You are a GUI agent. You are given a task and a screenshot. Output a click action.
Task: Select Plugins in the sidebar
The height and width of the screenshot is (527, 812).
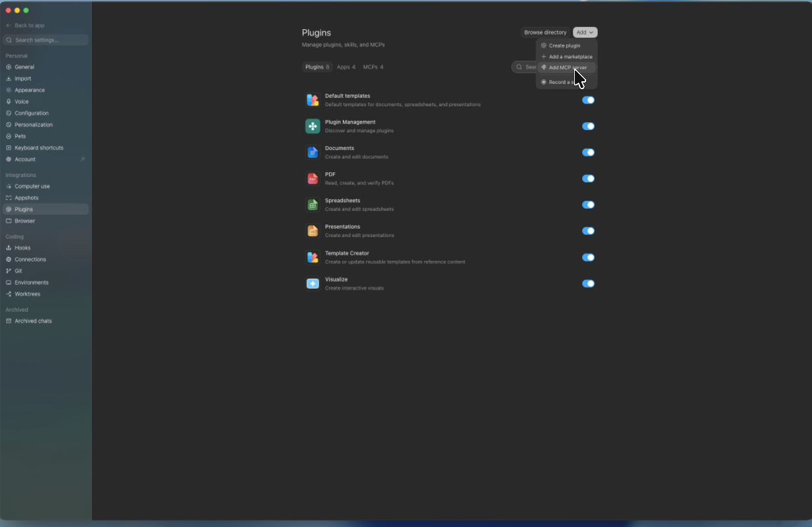(45, 209)
